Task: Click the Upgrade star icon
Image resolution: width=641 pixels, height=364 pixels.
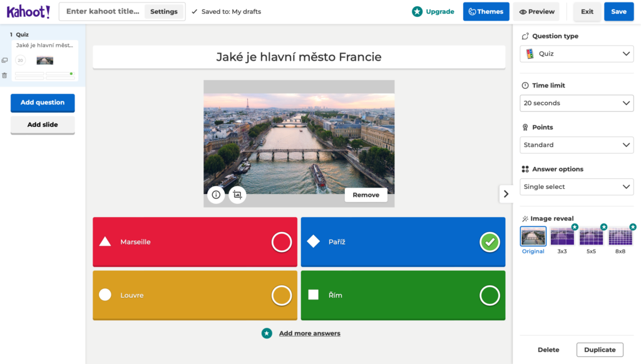Action: pos(417,11)
